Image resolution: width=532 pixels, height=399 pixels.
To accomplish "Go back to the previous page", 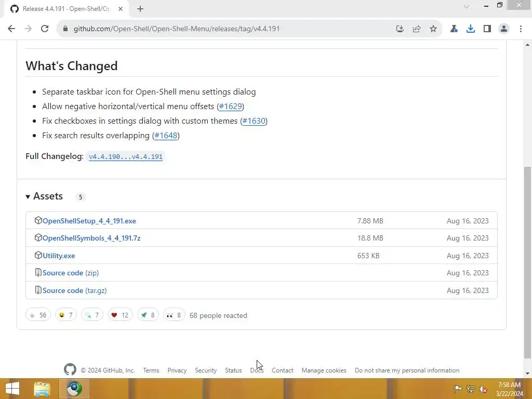I will [x=11, y=29].
